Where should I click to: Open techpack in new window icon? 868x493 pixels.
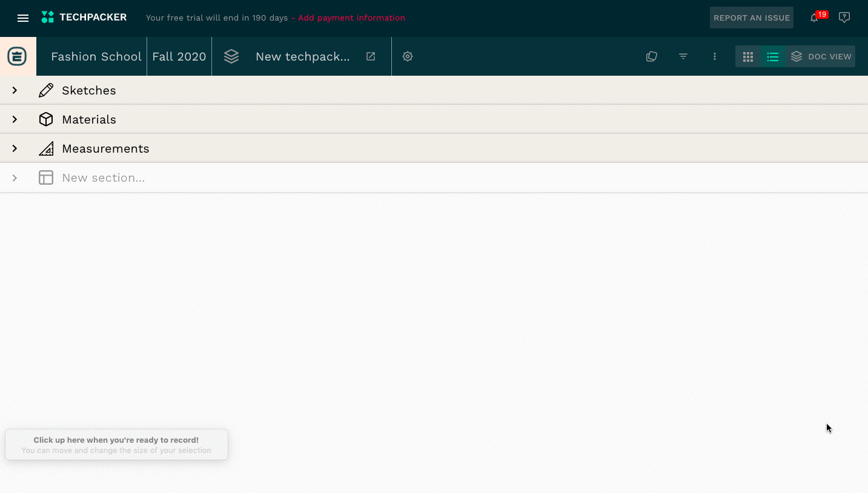pyautogui.click(x=371, y=56)
